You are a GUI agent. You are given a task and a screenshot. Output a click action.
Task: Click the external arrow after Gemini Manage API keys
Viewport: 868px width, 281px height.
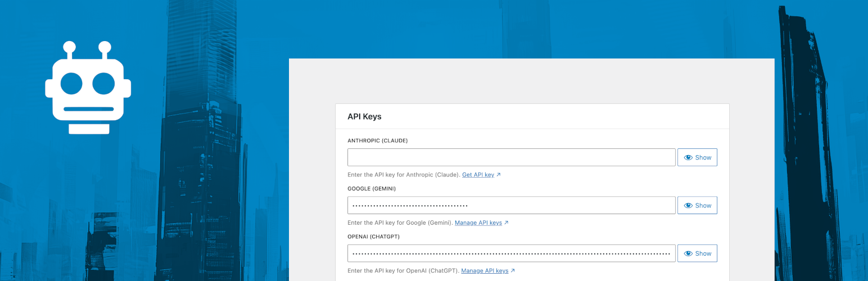coord(506,223)
